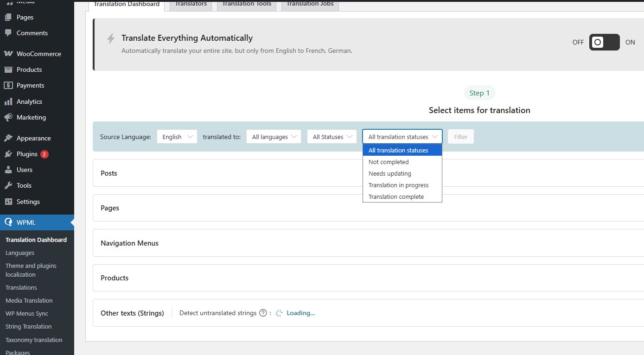Click the Analytics bar chart icon
This screenshot has width=644, height=355.
(8, 101)
